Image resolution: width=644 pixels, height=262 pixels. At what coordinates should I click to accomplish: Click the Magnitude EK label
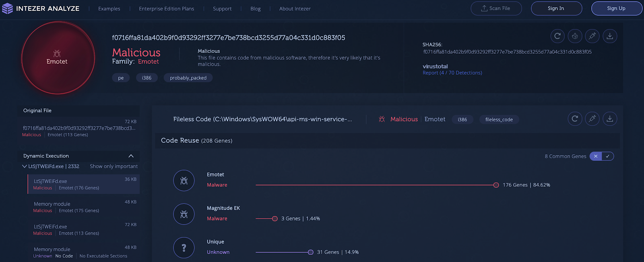click(x=223, y=208)
